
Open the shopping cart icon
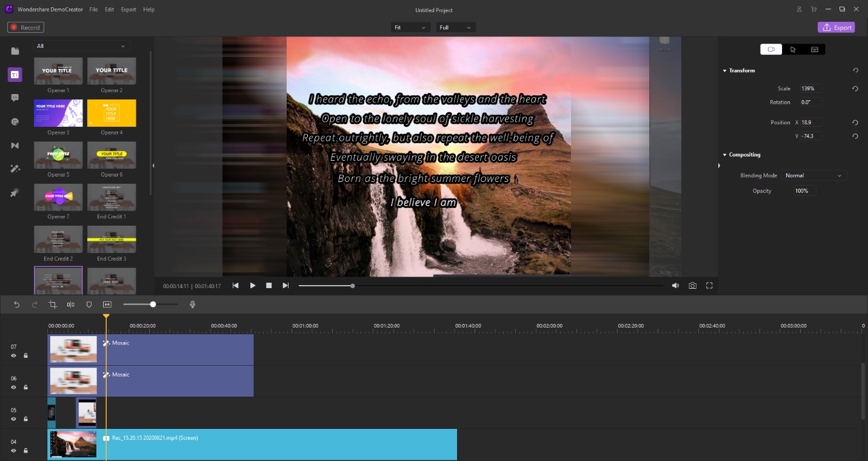coord(813,10)
